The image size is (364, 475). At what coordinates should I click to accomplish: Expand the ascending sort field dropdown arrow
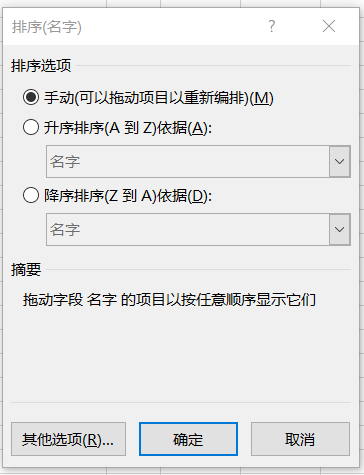coord(339,161)
